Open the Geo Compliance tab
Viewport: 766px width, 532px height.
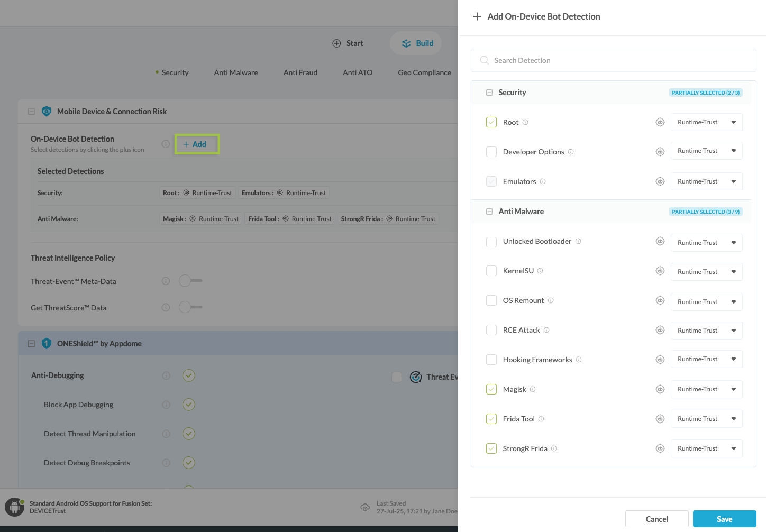click(424, 72)
